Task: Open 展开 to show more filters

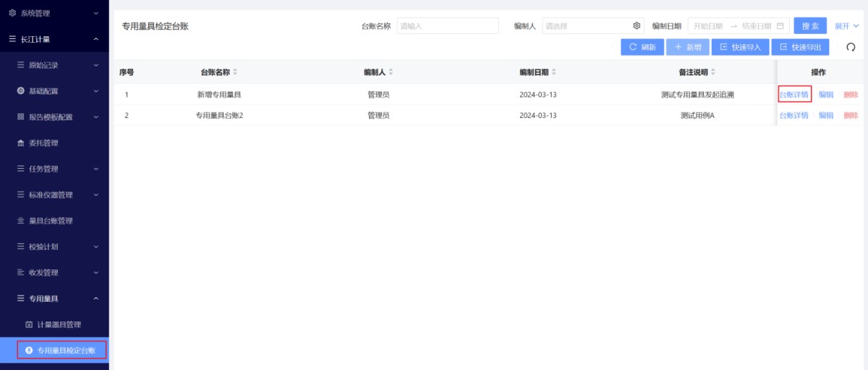Action: [847, 26]
